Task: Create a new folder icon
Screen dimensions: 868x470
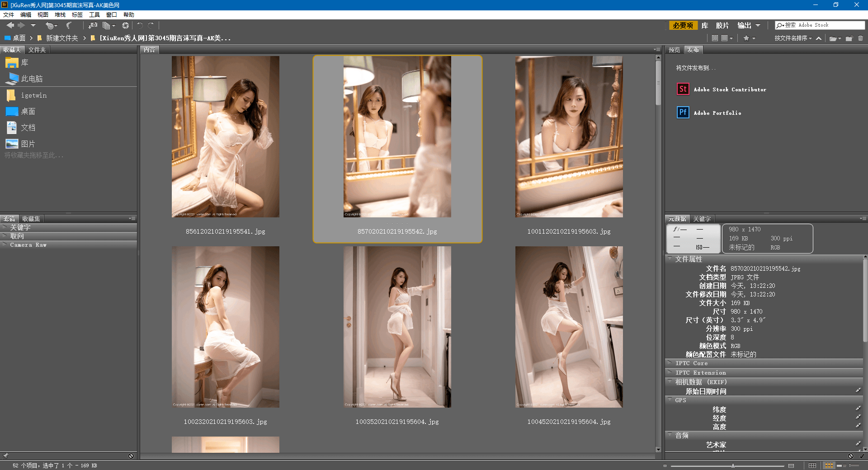Action: pyautogui.click(x=849, y=38)
